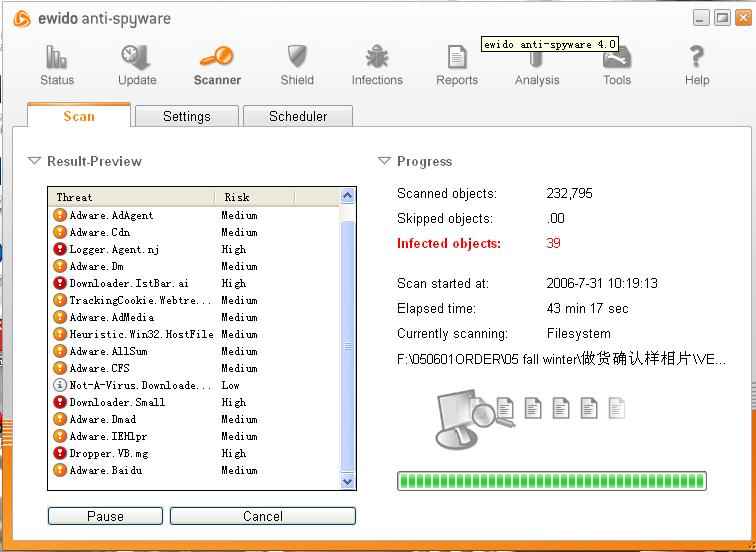Open the Tools wrench icon
The width and height of the screenshot is (756, 552).
pos(617,57)
